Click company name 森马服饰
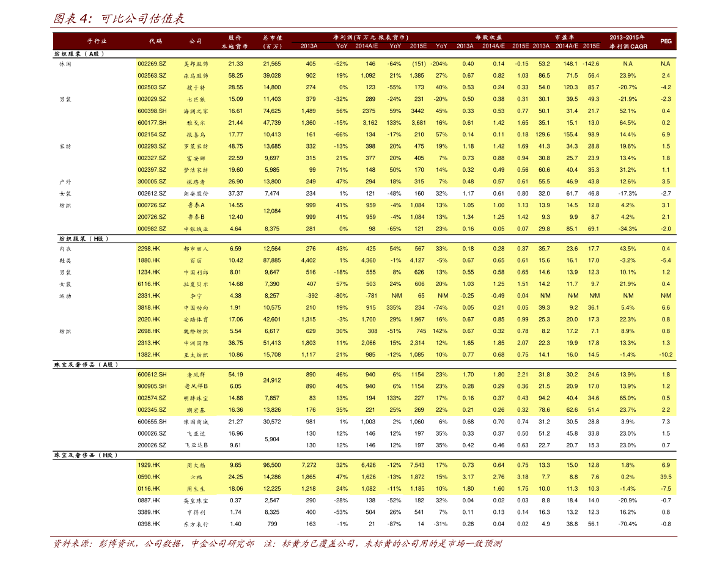The width and height of the screenshot is (728, 561). pyautogui.click(x=196, y=76)
